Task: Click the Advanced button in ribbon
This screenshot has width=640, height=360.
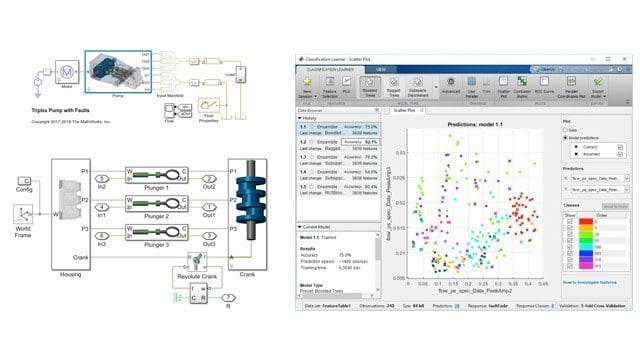Action: point(451,85)
